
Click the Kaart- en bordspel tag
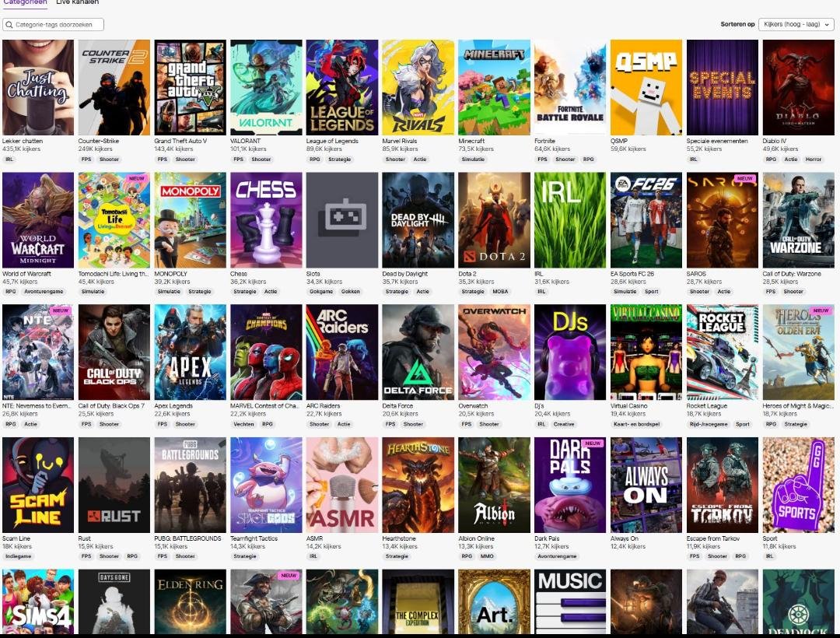click(636, 424)
